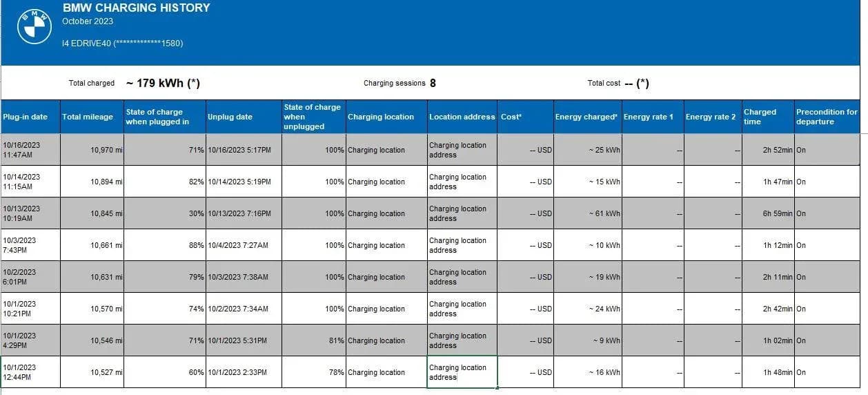868x395 pixels.
Task: Select the 10/1/2023 10:21PM plug-in date cell
Action: [x=30, y=309]
